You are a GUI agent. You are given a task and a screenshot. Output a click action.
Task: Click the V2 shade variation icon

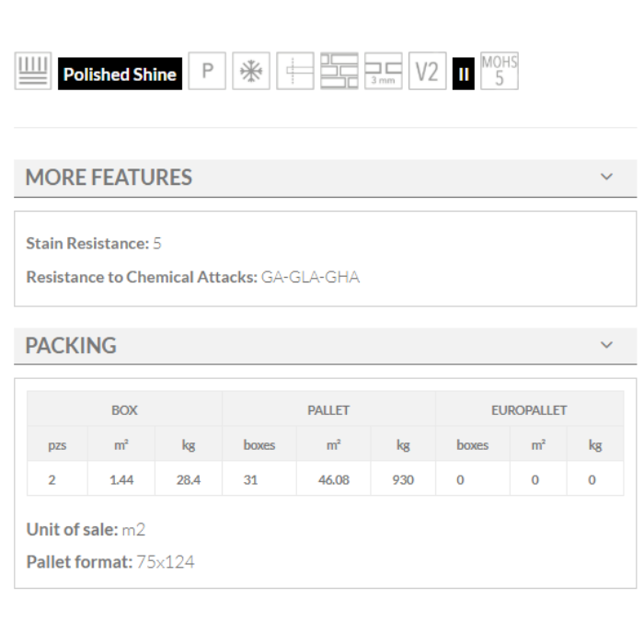click(427, 72)
